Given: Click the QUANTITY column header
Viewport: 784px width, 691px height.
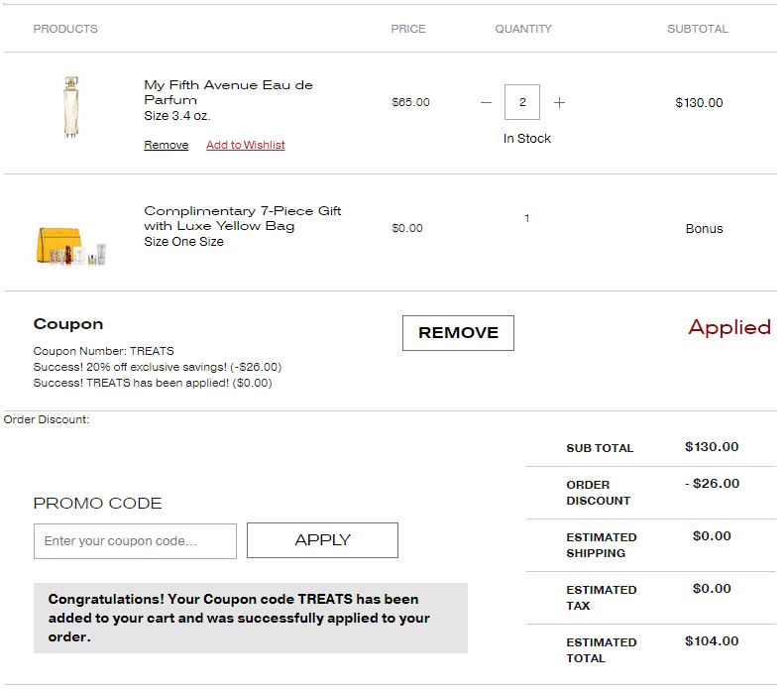Looking at the screenshot, I should tap(523, 29).
